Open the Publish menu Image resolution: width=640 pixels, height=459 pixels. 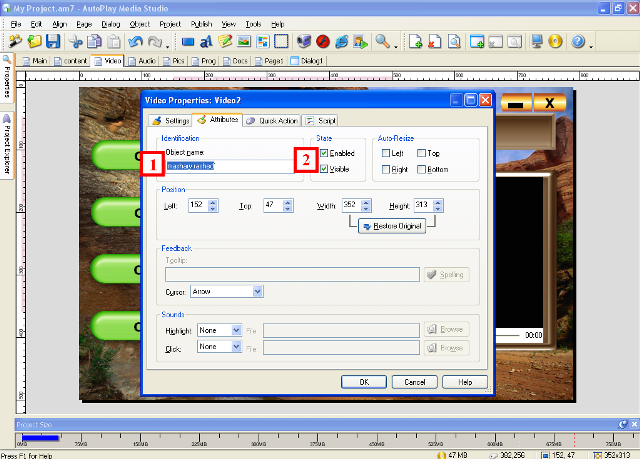pyautogui.click(x=200, y=22)
